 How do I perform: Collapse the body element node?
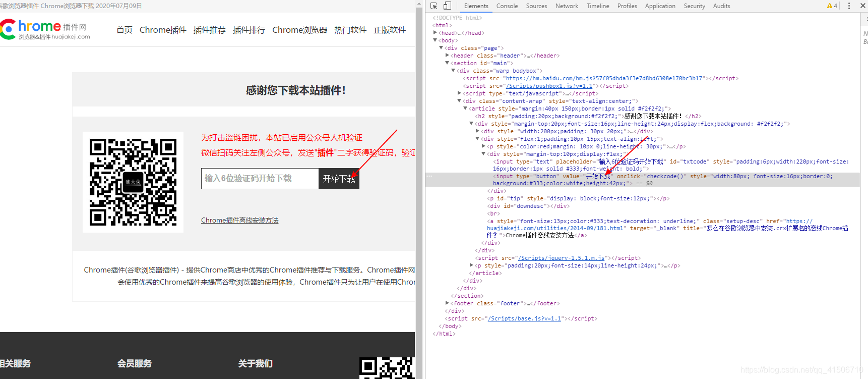tap(435, 40)
